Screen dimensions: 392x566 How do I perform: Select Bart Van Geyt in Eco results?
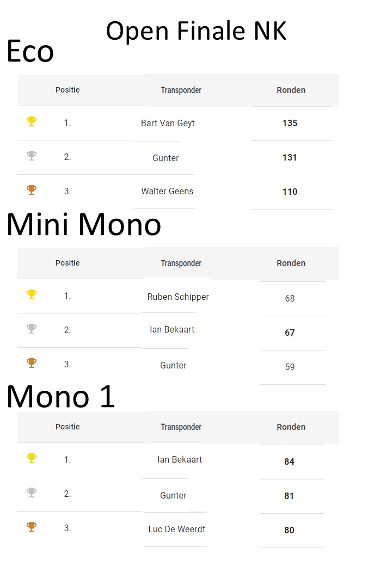pos(168,123)
